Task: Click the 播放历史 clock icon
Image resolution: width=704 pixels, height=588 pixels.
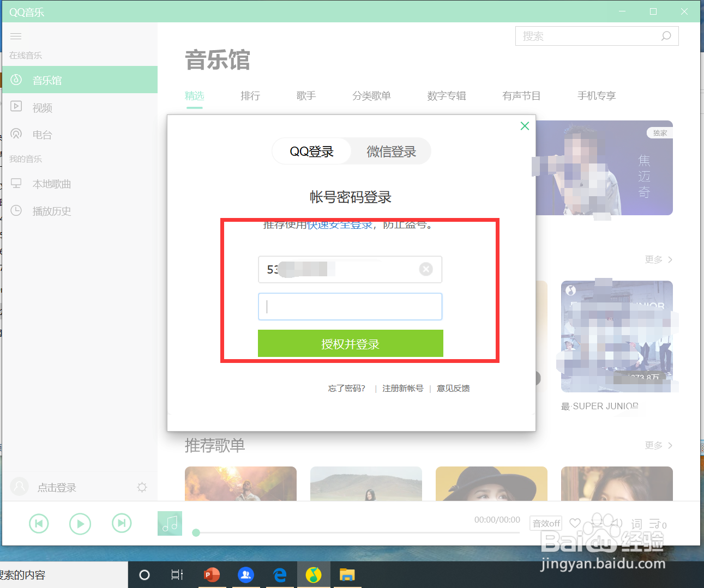Action: (x=16, y=210)
